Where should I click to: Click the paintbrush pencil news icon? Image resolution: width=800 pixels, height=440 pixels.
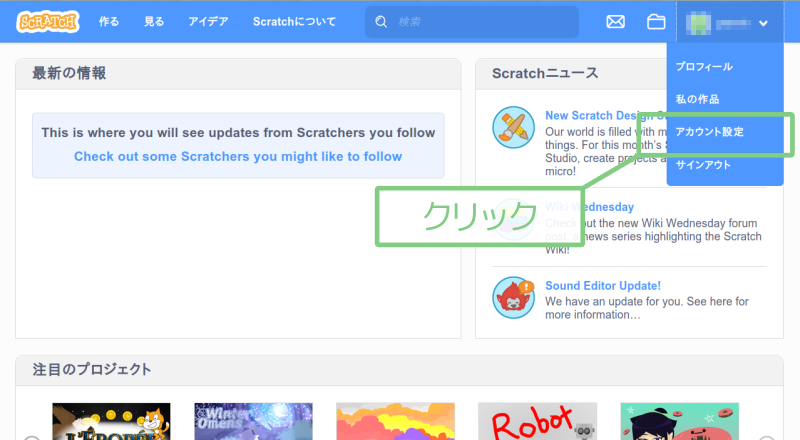tap(513, 127)
